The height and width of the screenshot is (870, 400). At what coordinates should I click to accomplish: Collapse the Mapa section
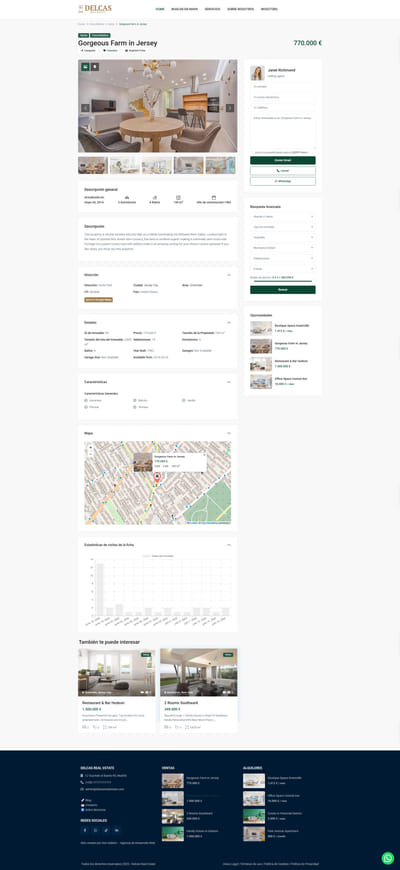(x=229, y=433)
